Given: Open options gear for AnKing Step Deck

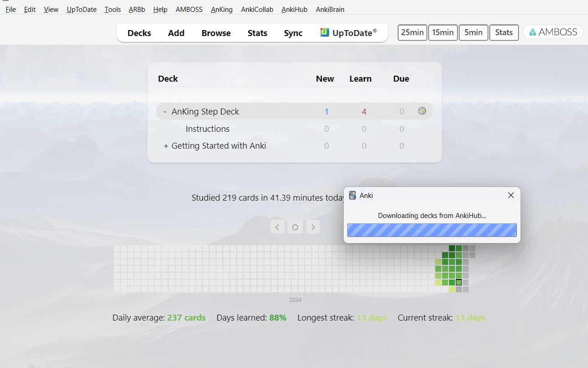Looking at the screenshot, I should (422, 111).
